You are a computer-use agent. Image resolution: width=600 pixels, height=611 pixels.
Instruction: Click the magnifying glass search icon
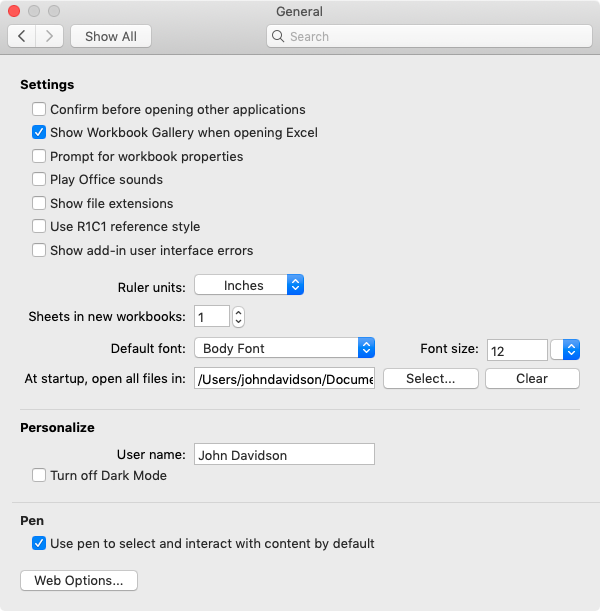pyautogui.click(x=278, y=36)
